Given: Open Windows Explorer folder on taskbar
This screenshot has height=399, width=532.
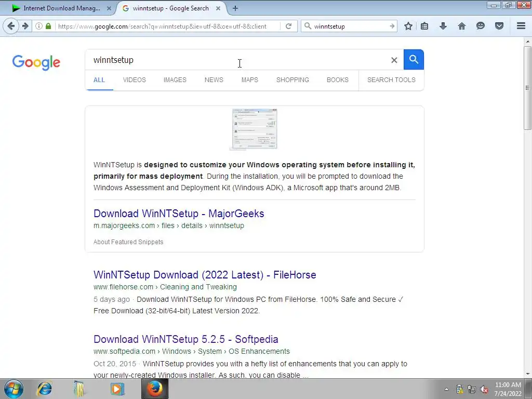Looking at the screenshot, I should pyautogui.click(x=79, y=389).
